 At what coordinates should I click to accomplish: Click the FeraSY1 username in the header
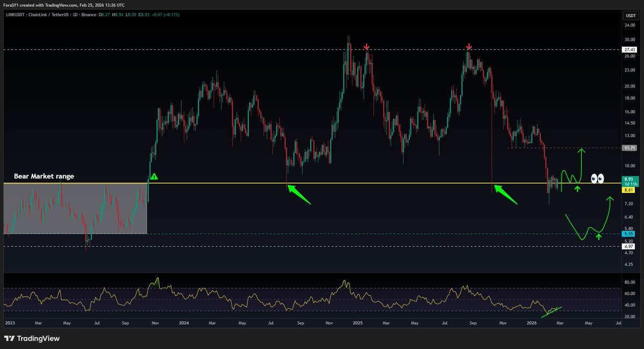(x=10, y=5)
